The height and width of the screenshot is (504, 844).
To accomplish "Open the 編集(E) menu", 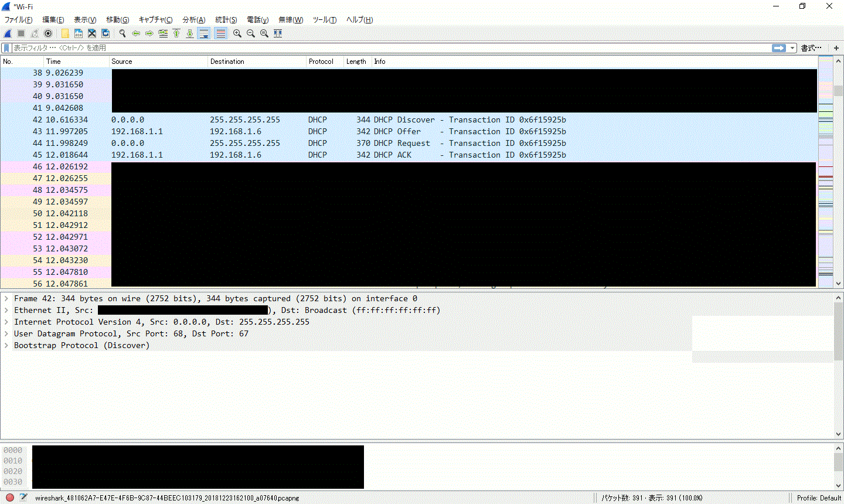I will pos(53,20).
